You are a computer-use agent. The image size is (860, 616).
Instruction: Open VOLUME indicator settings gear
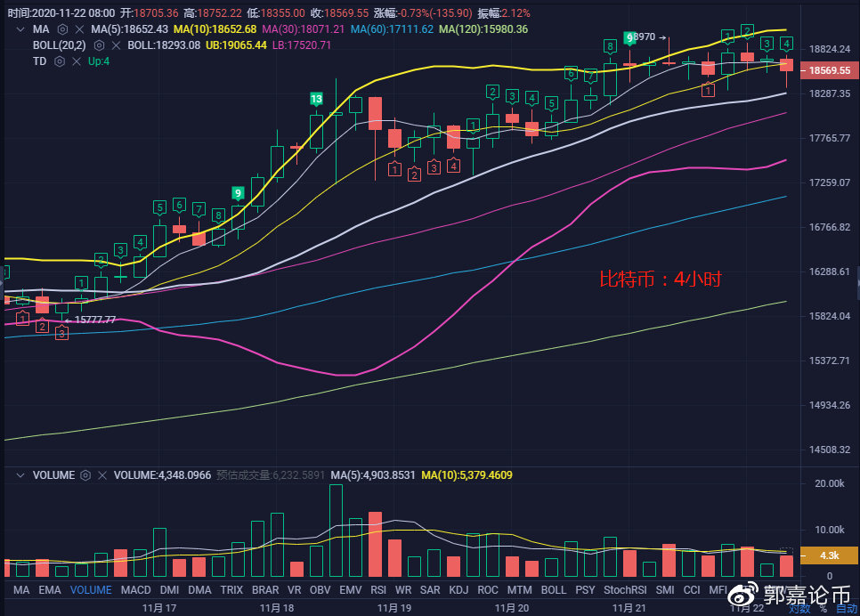(85, 475)
